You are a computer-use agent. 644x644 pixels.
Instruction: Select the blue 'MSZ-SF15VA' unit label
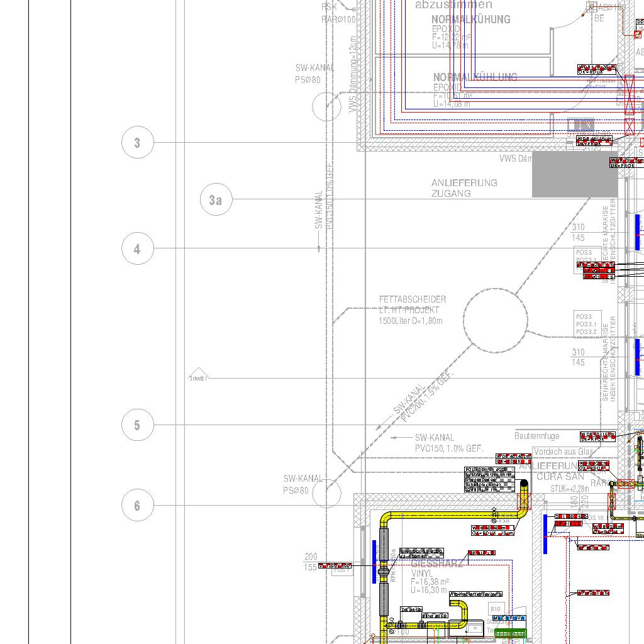pyautogui.click(x=509, y=618)
